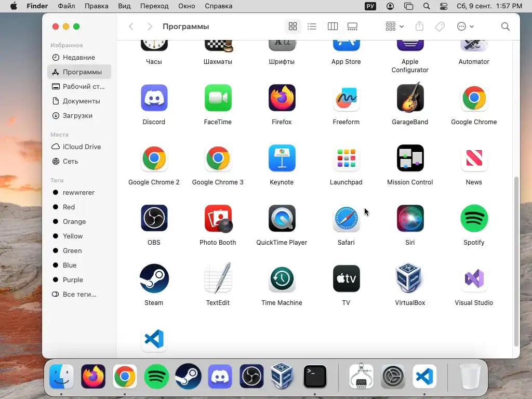
Task: Select the Purple tag in sidebar
Action: [x=79, y=280]
